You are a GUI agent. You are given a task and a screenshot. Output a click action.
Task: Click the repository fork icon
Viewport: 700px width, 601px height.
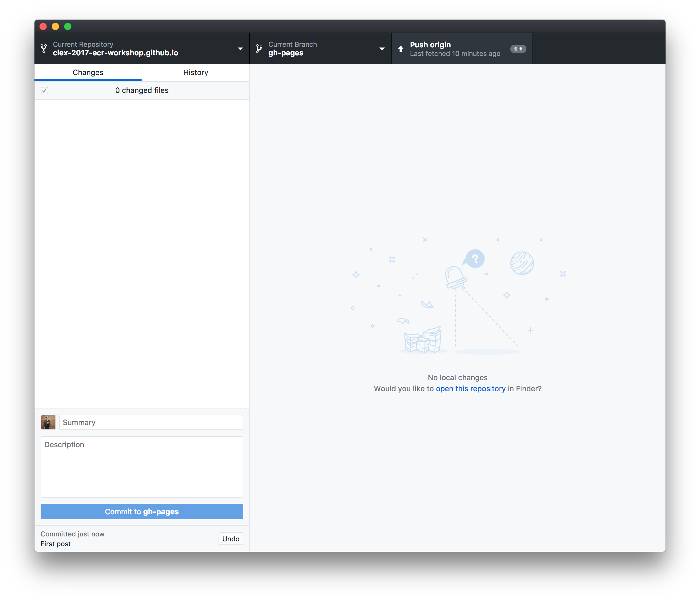(44, 49)
